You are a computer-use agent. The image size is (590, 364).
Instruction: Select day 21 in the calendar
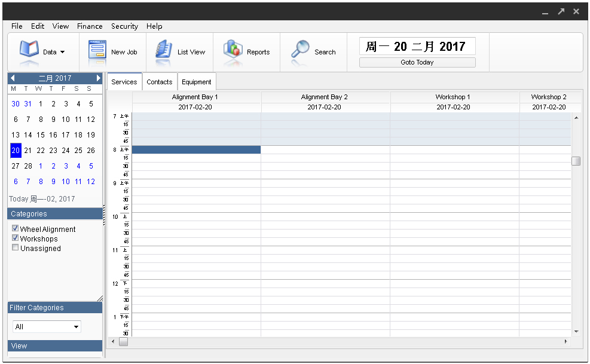tap(28, 150)
